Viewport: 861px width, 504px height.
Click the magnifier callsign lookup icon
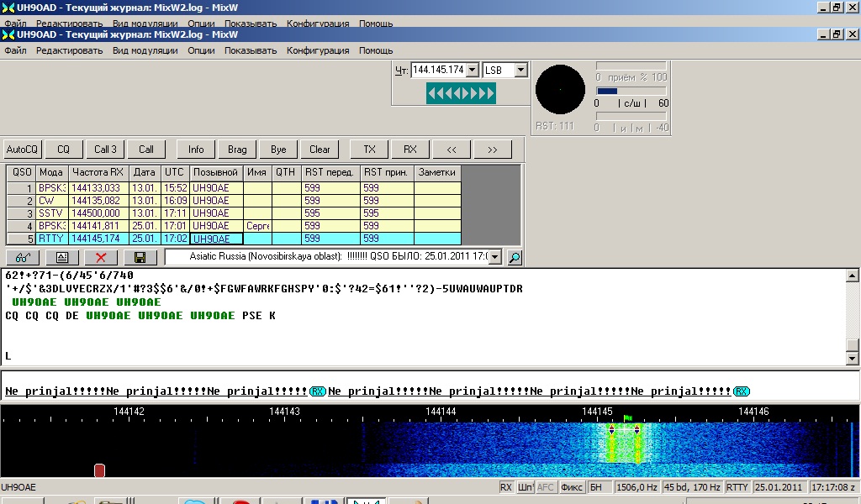point(515,257)
